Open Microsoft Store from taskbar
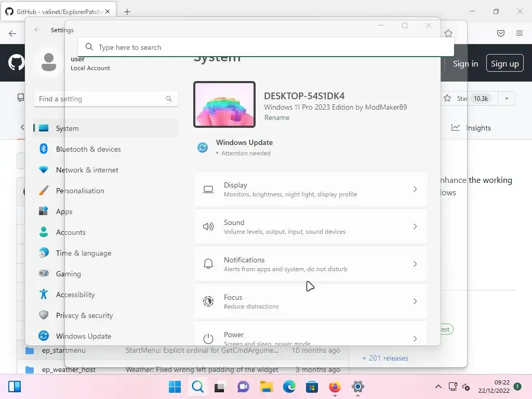The height and width of the screenshot is (399, 532). (x=312, y=387)
